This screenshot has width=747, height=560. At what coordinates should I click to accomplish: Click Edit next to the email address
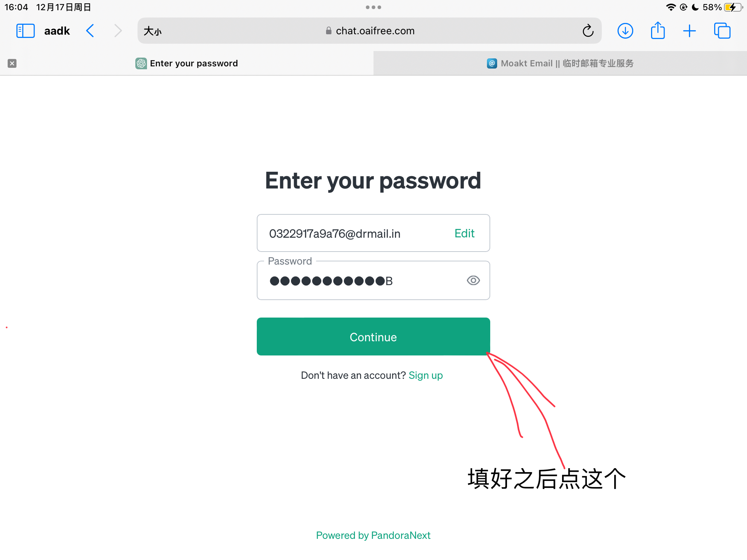464,233
